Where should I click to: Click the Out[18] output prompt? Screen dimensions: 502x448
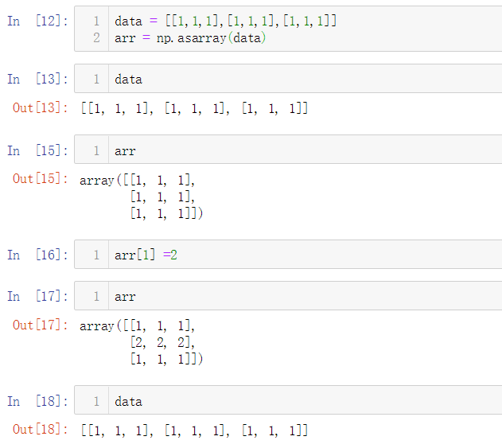click(41, 430)
